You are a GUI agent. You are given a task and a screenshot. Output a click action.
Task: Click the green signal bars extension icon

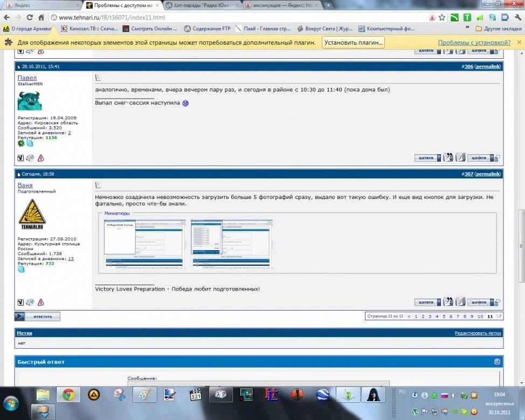pos(480,17)
